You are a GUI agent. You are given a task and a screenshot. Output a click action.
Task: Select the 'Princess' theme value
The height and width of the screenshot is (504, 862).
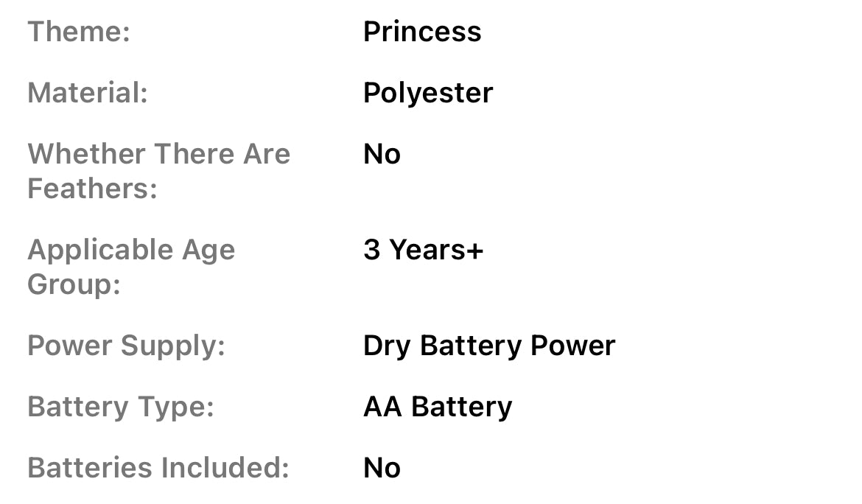pos(422,32)
